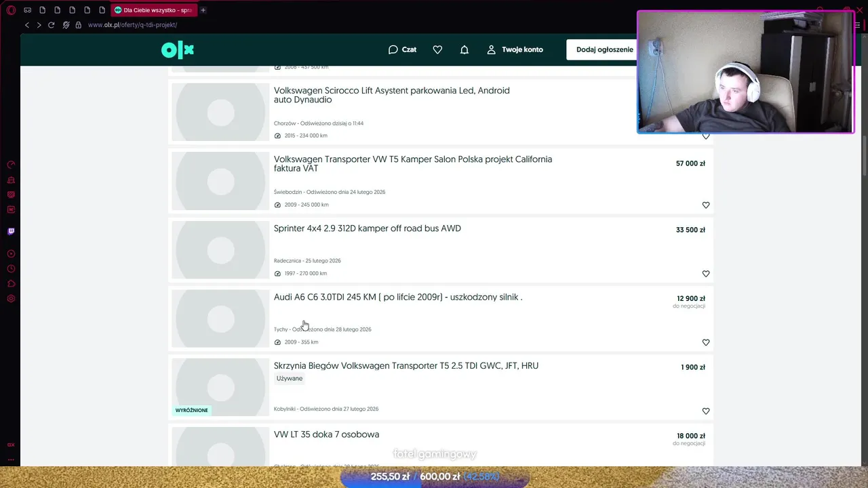Switch to the 'Dla Ciebie wszystko' tab

(154, 10)
